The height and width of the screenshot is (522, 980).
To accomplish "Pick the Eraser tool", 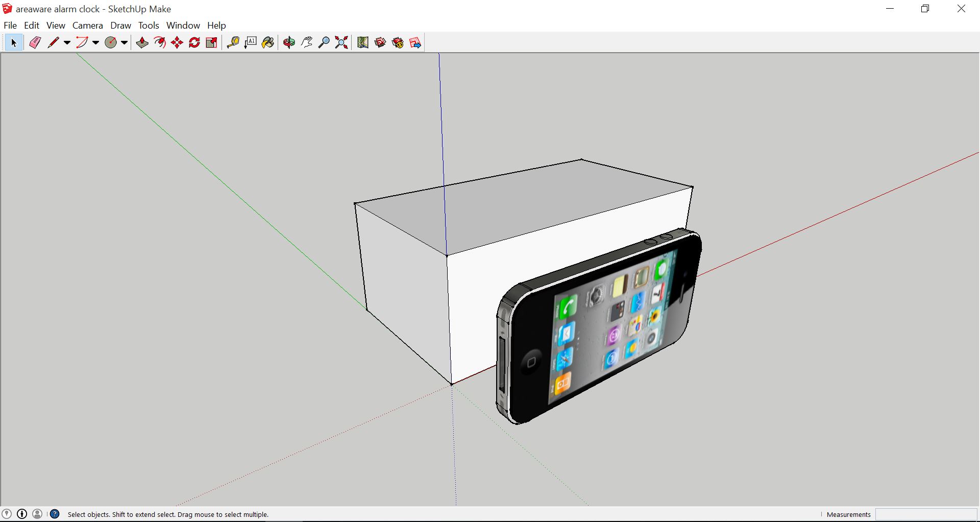I will coord(35,43).
